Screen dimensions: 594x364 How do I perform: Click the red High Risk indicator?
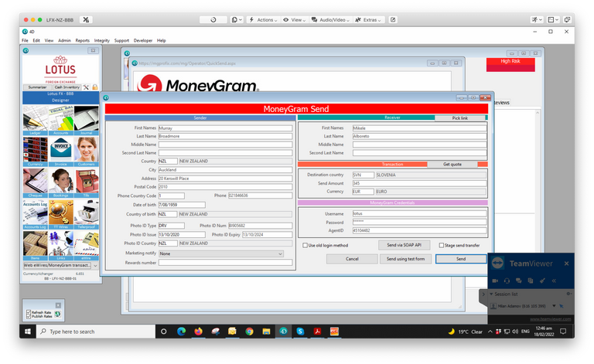pos(510,64)
